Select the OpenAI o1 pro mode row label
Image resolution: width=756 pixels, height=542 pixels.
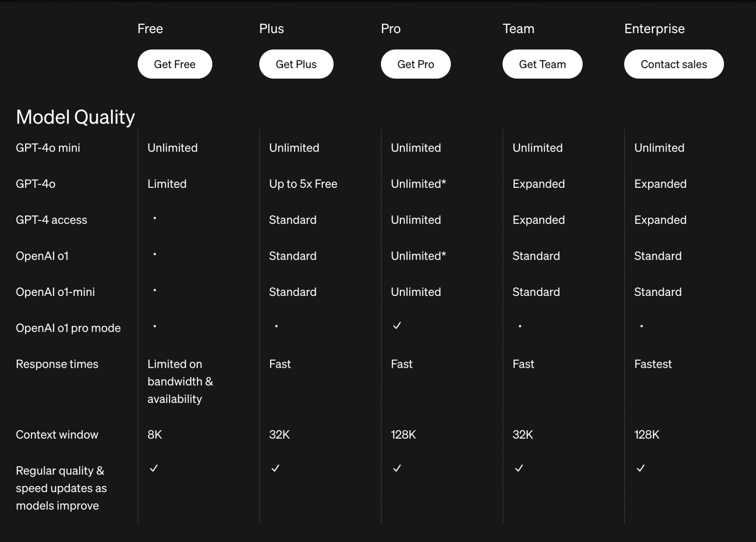tap(68, 328)
